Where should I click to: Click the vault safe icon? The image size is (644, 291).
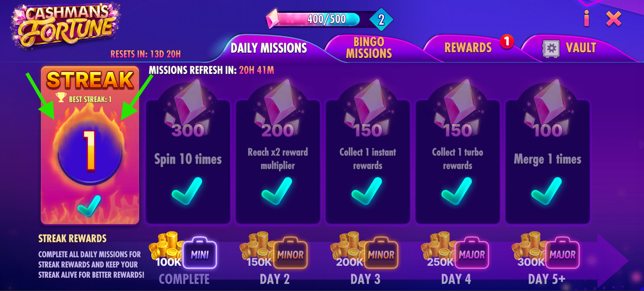[x=551, y=48]
